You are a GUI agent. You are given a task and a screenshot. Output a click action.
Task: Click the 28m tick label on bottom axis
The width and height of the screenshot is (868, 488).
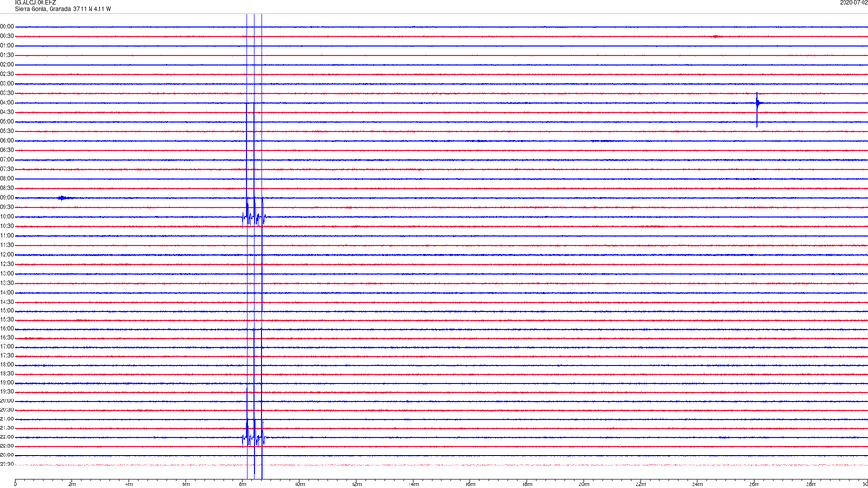point(811,484)
